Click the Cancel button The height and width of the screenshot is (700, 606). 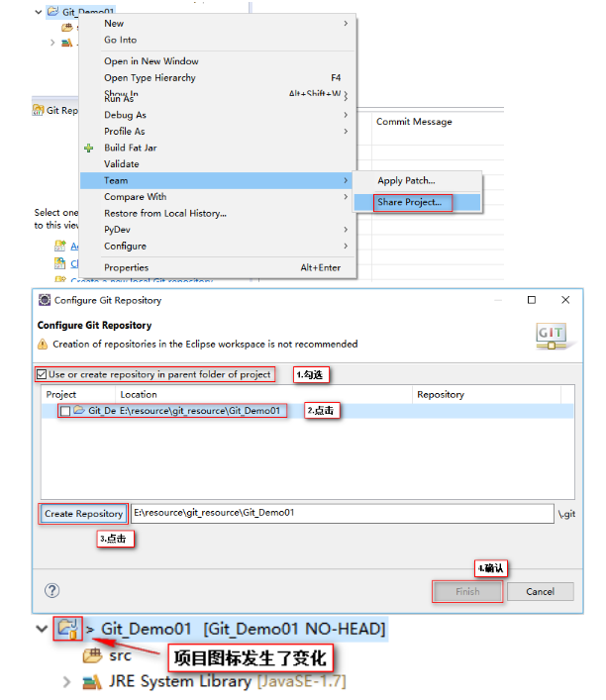coord(540,591)
